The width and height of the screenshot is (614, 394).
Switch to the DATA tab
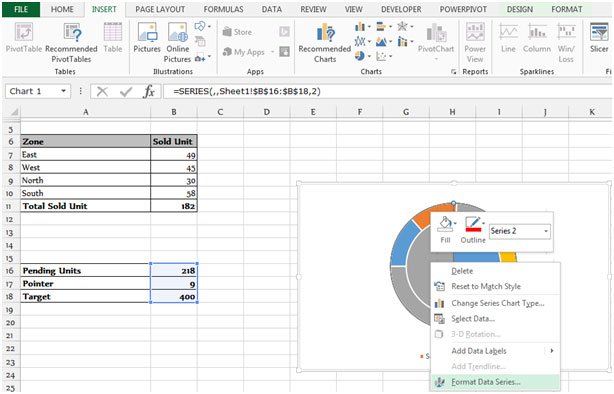(272, 9)
